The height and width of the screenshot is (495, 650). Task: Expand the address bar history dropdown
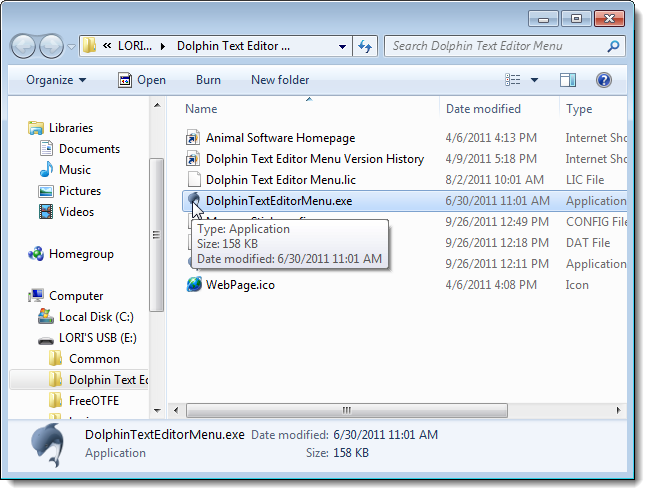tap(342, 46)
